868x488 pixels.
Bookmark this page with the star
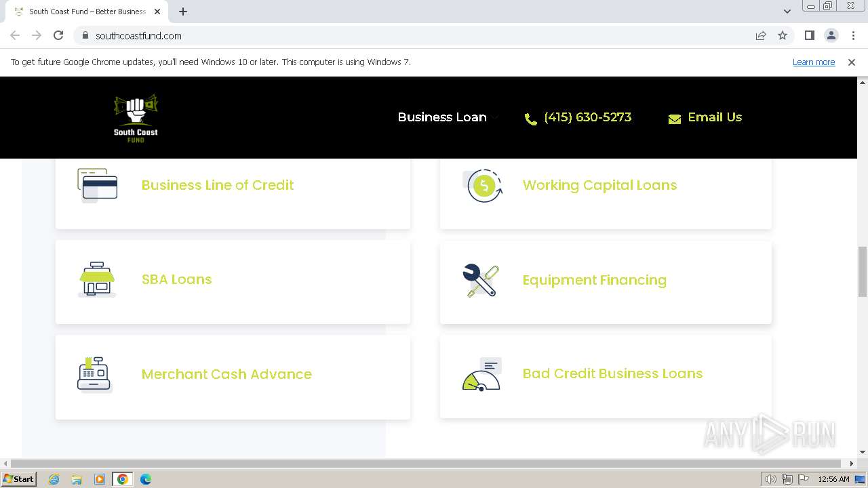783,35
